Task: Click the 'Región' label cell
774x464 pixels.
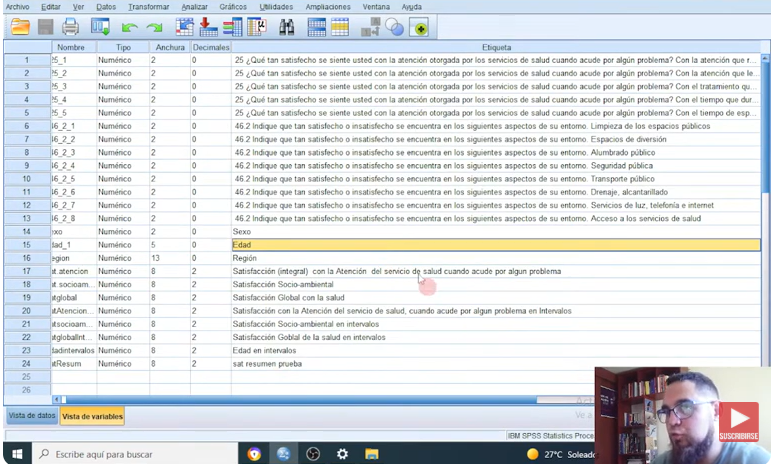Action: pos(496,258)
